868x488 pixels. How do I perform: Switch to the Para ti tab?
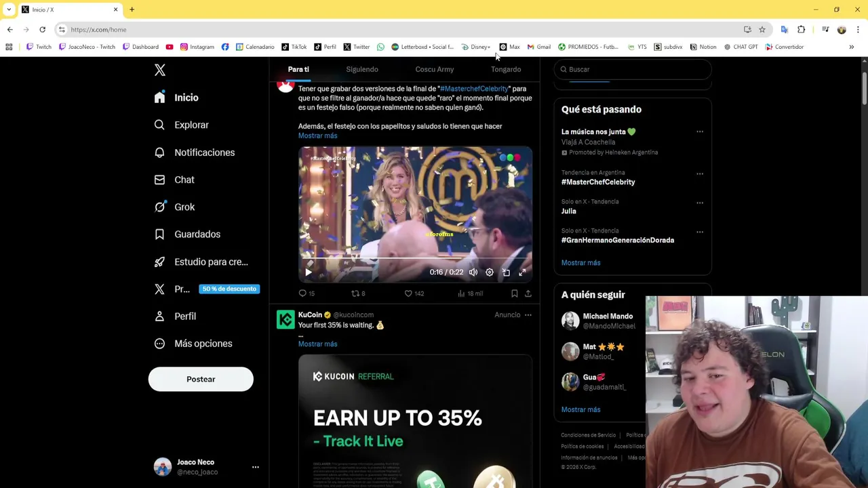point(298,69)
